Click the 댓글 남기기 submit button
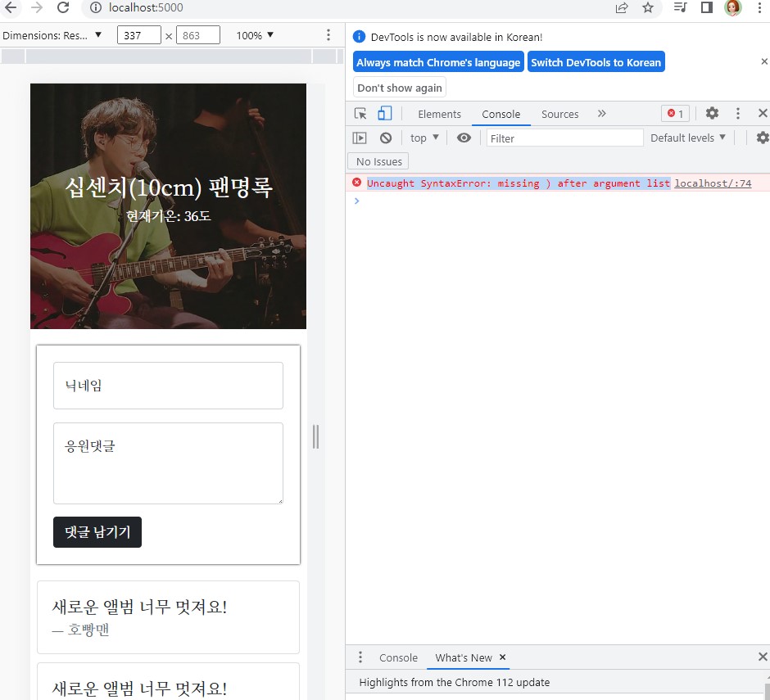 [97, 531]
